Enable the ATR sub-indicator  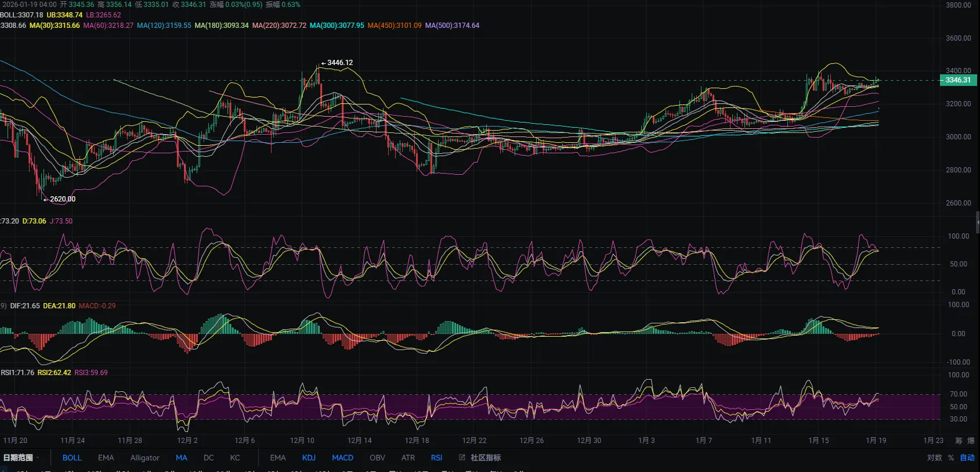[x=408, y=457]
